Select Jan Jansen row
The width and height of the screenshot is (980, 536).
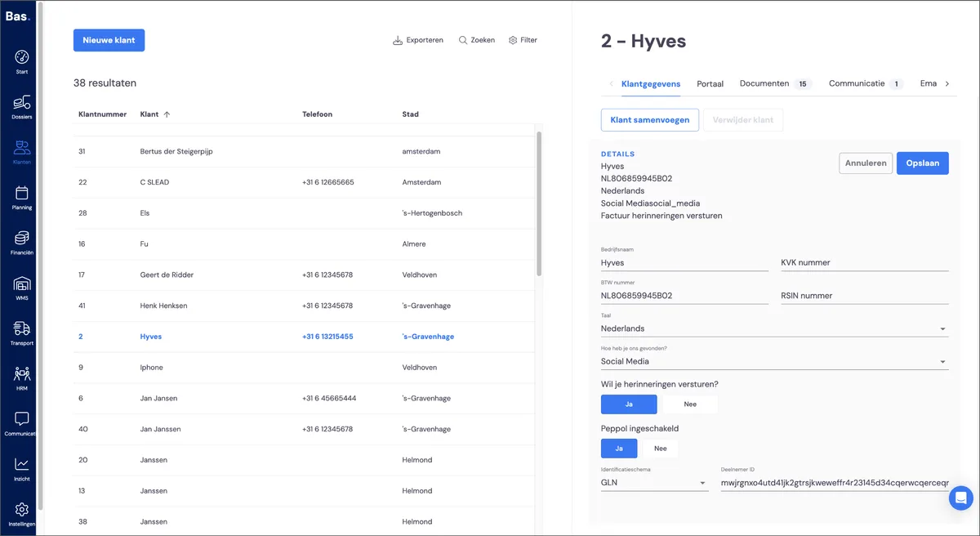(x=304, y=398)
